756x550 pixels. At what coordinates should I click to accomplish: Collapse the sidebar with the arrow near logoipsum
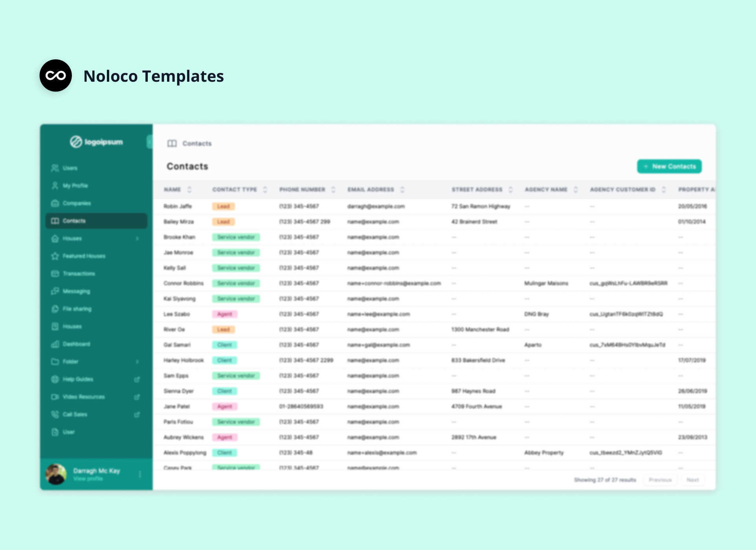[150, 142]
